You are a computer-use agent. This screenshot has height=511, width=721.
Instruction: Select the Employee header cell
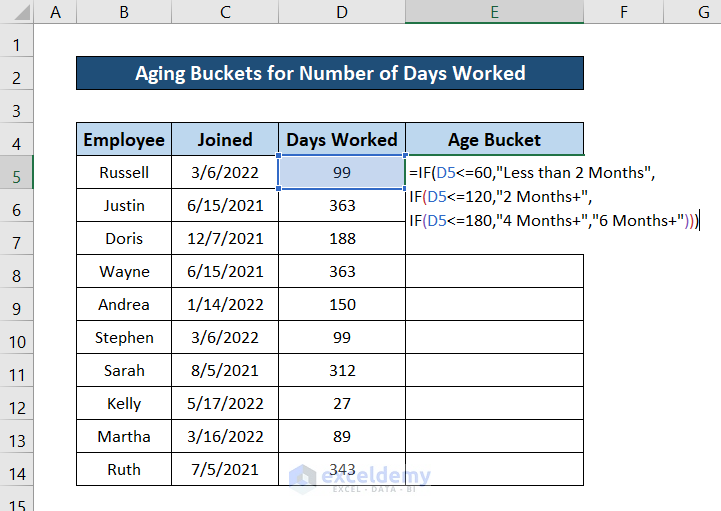pos(124,140)
